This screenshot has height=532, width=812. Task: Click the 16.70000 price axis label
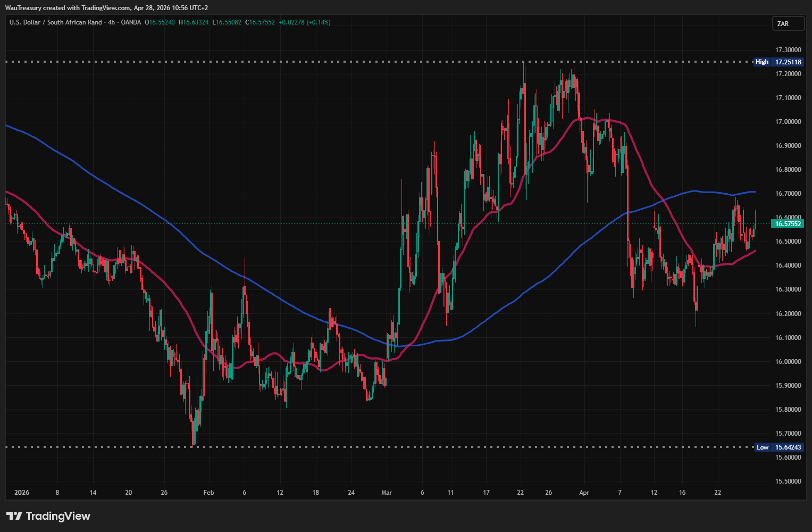[788, 194]
